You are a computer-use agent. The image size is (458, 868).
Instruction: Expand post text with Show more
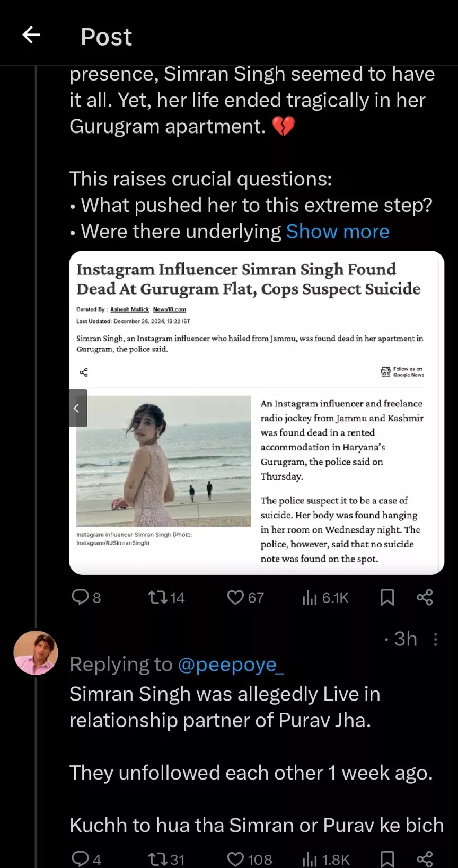(338, 232)
